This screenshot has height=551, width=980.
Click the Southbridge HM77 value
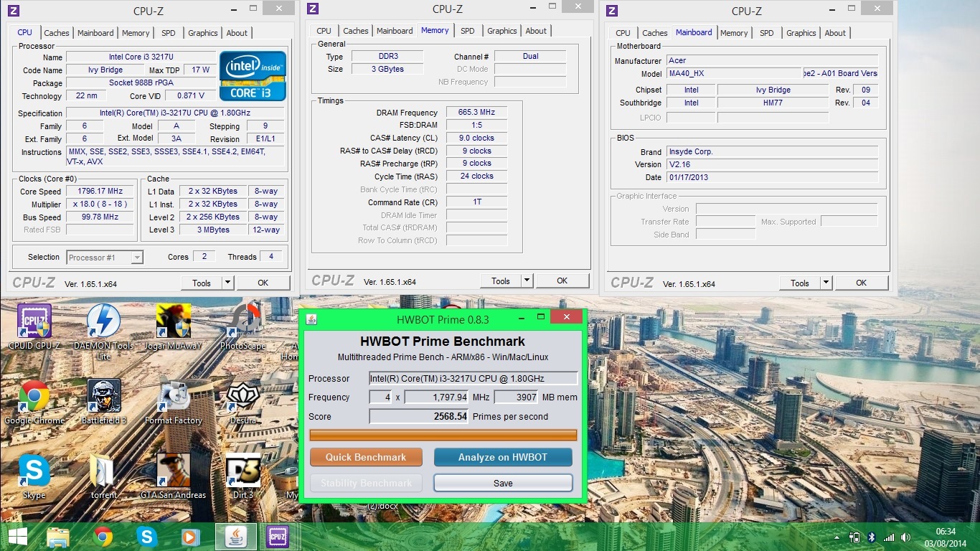773,103
